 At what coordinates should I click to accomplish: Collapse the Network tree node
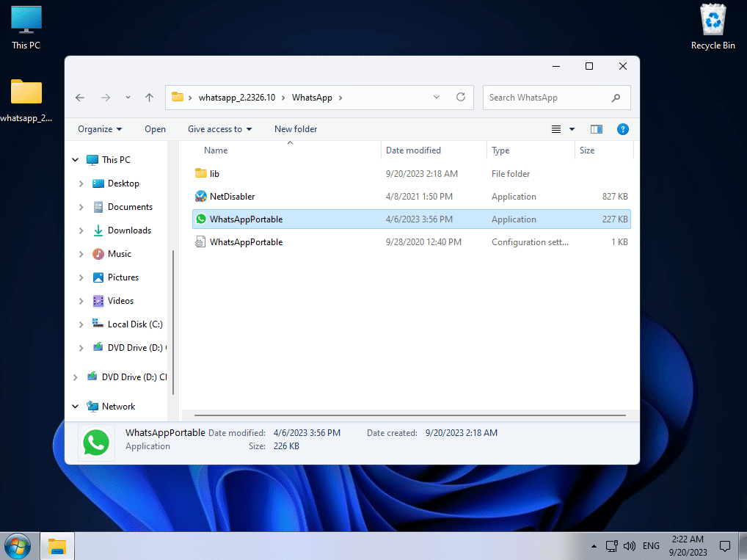(x=76, y=407)
